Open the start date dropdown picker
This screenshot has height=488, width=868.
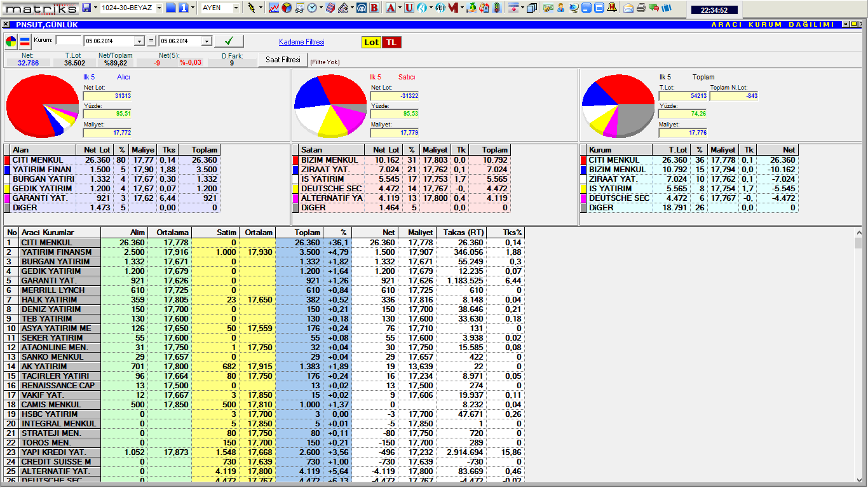[x=140, y=41]
